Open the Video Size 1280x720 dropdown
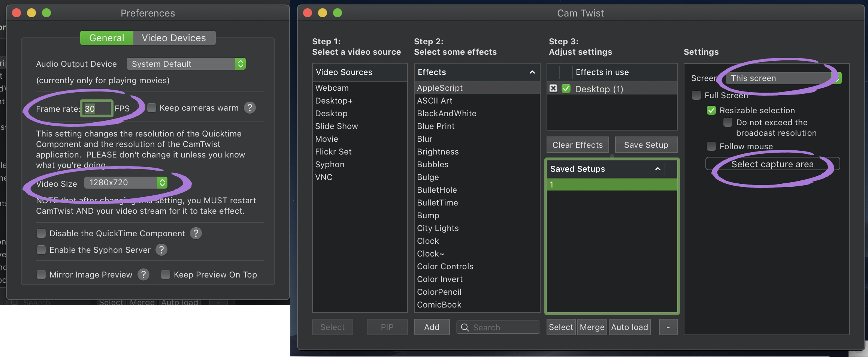The image size is (868, 357). [x=126, y=183]
